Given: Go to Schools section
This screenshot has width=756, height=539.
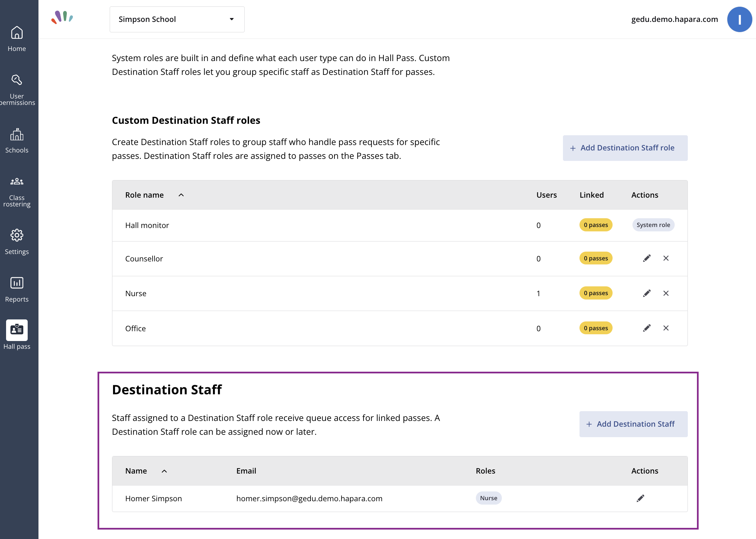Looking at the screenshot, I should pos(17,141).
